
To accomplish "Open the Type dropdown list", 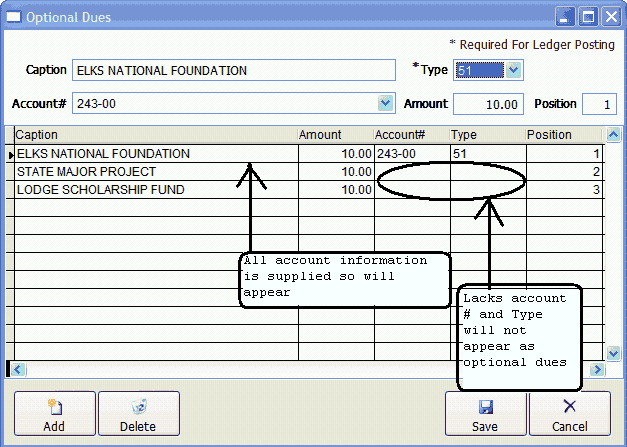I will (x=513, y=70).
